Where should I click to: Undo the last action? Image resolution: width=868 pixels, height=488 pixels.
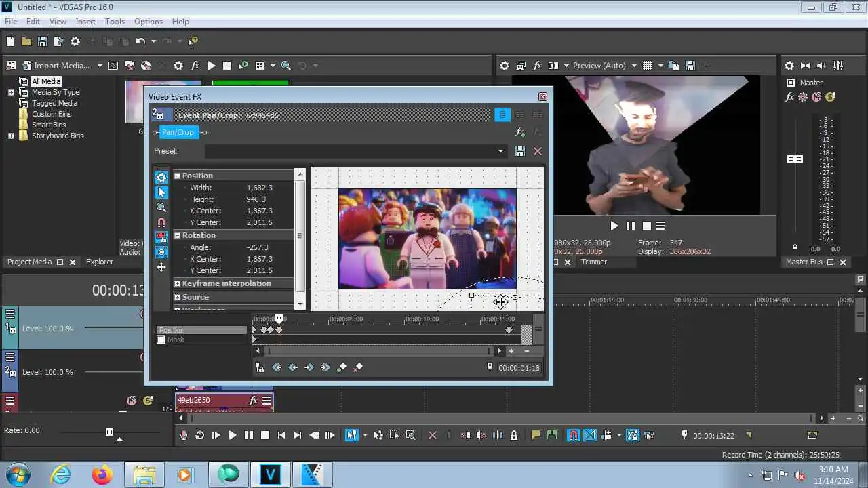tap(140, 41)
